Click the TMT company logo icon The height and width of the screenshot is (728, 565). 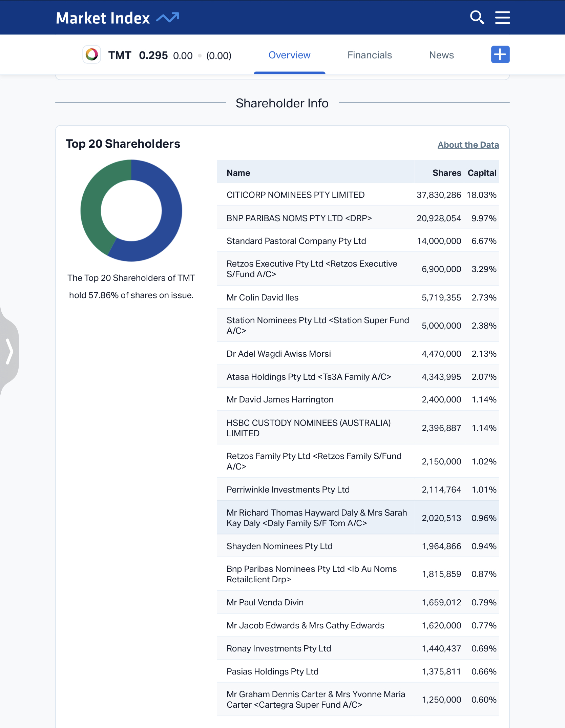[x=92, y=55]
